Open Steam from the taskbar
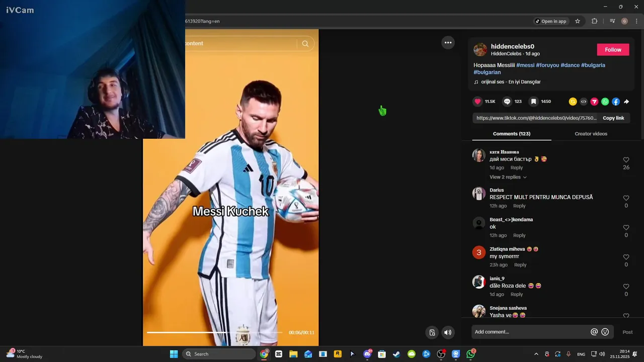The image size is (644, 362). point(396,354)
